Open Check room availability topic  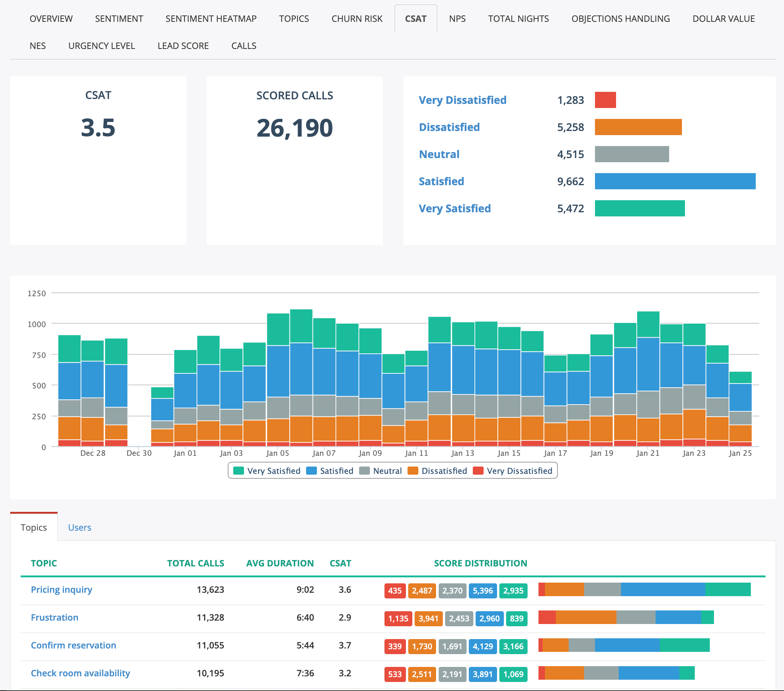(80, 673)
